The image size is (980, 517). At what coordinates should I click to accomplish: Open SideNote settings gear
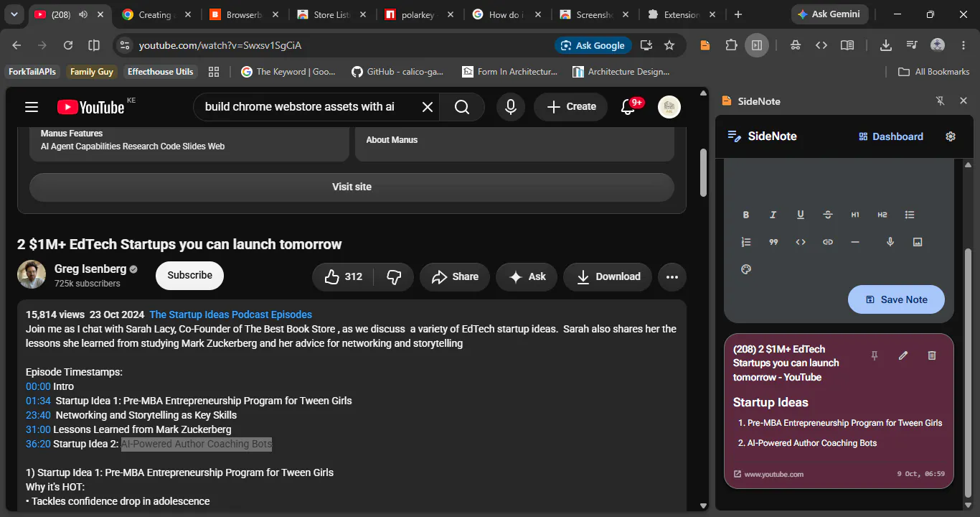point(951,136)
